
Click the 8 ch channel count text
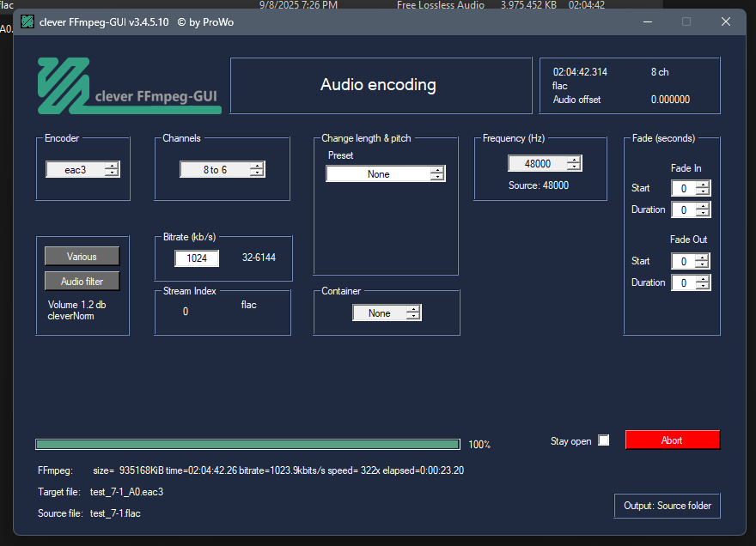660,72
